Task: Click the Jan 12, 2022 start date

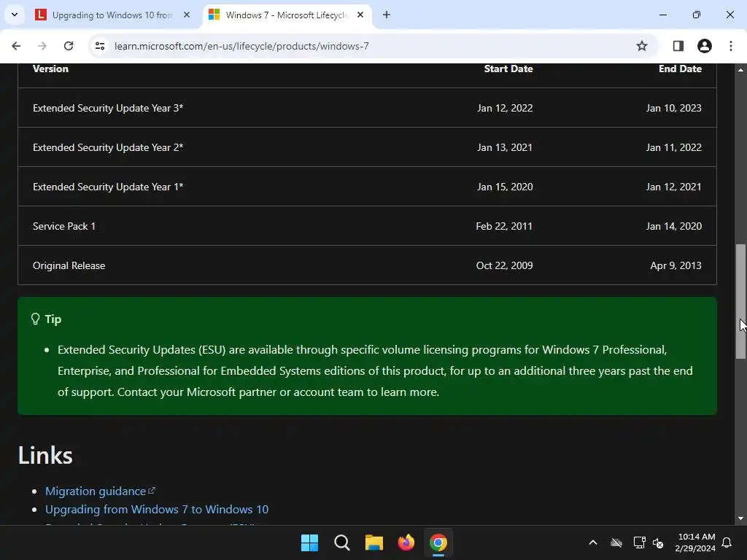Action: click(505, 108)
